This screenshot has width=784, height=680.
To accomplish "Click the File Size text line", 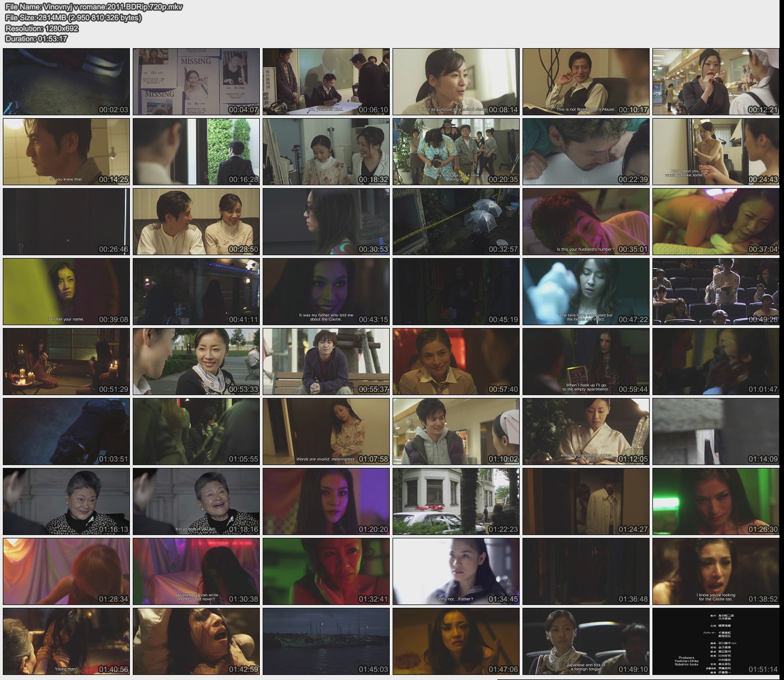I will click(x=73, y=17).
